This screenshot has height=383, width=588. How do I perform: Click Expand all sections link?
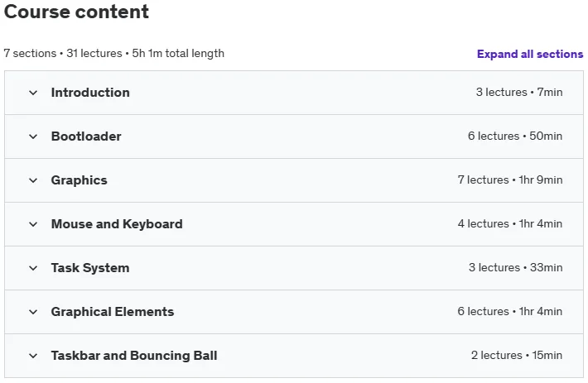pyautogui.click(x=530, y=54)
